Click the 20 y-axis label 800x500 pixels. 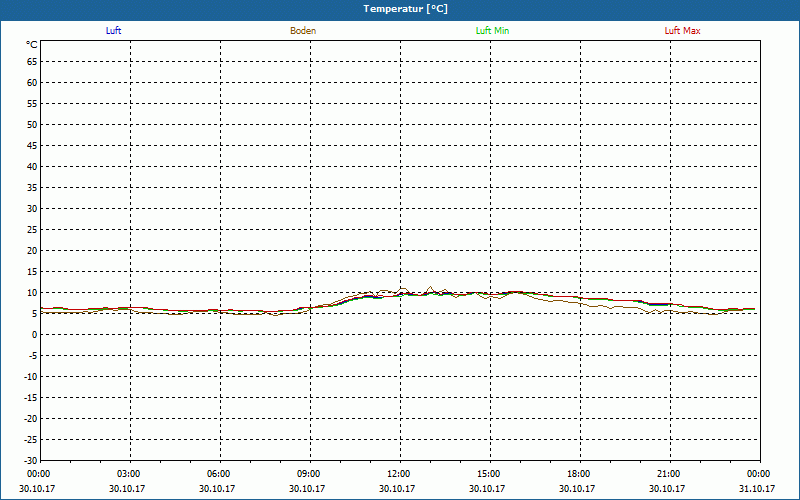tap(32, 251)
